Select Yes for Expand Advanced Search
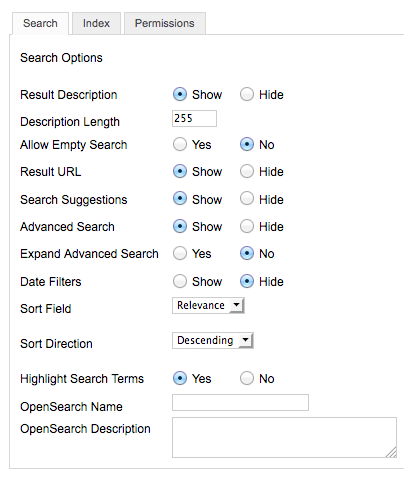Viewport: 404px width, 480px height. 180,253
